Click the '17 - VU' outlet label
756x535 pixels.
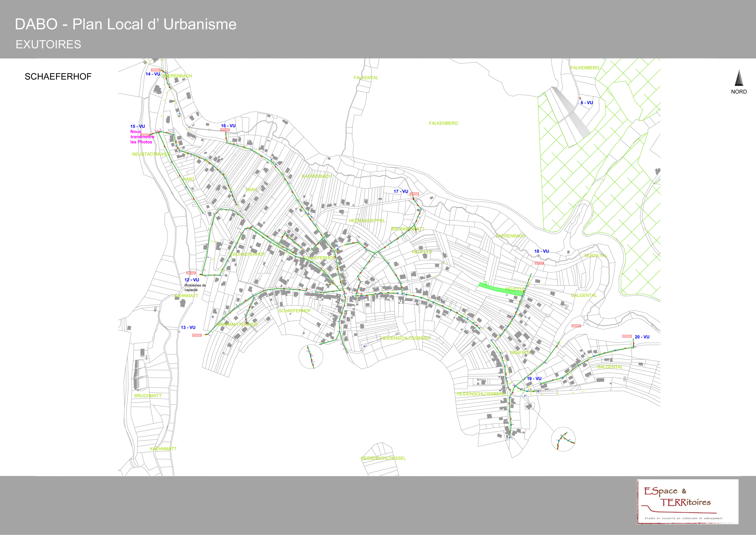click(401, 191)
